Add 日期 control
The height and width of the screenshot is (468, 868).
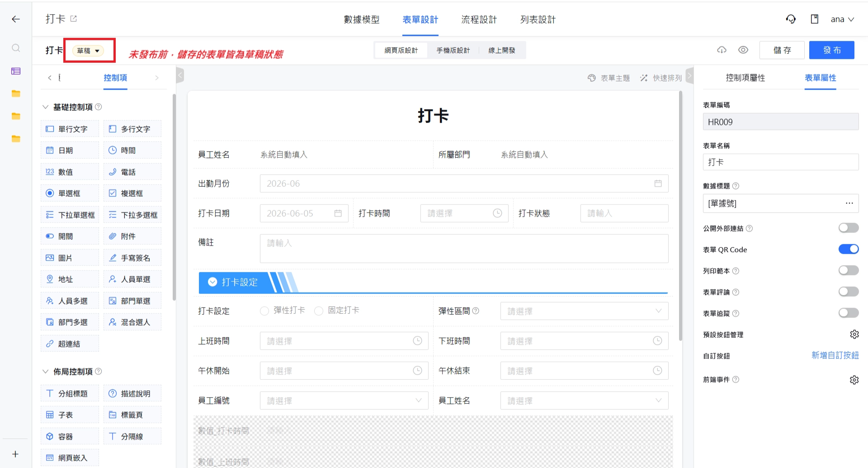click(x=70, y=150)
